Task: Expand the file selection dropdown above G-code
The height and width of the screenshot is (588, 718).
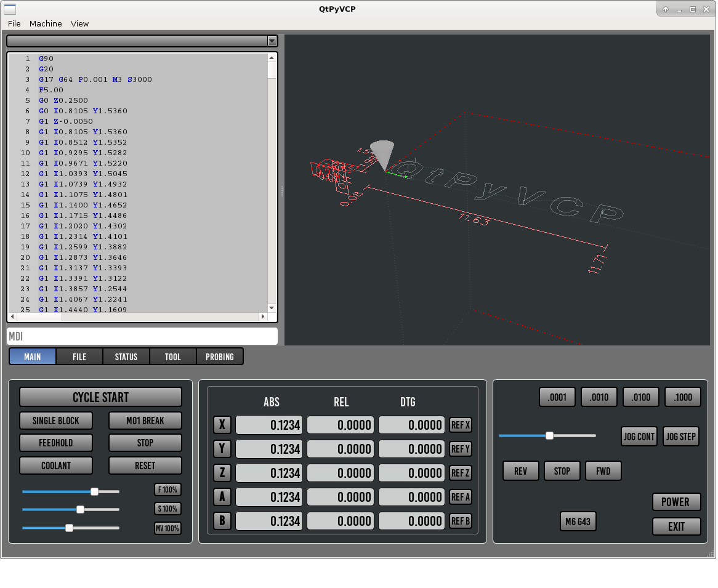Action: pos(272,41)
